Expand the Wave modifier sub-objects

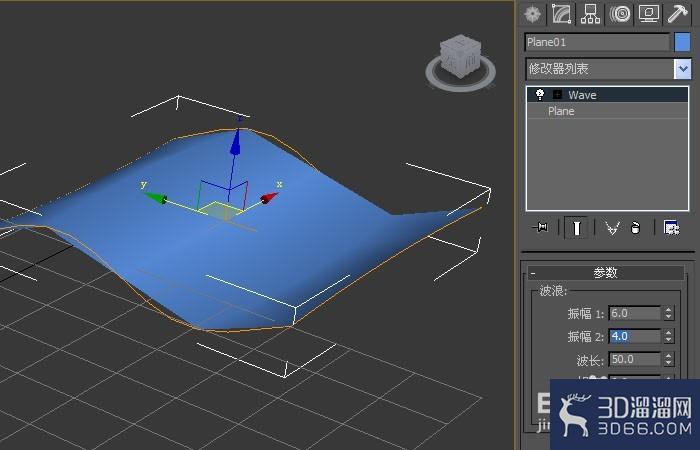click(x=557, y=95)
